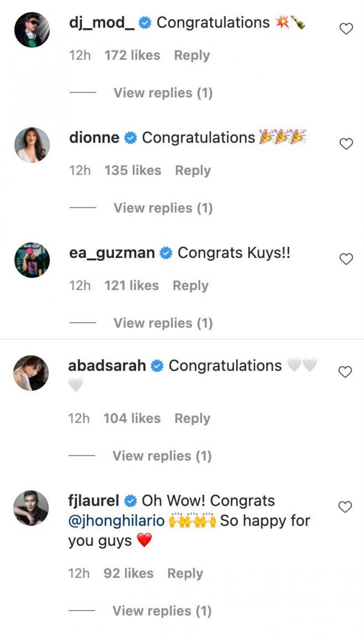The image size is (364, 636).
Task: View the 135 likes on dionne's comment
Action: (x=133, y=170)
